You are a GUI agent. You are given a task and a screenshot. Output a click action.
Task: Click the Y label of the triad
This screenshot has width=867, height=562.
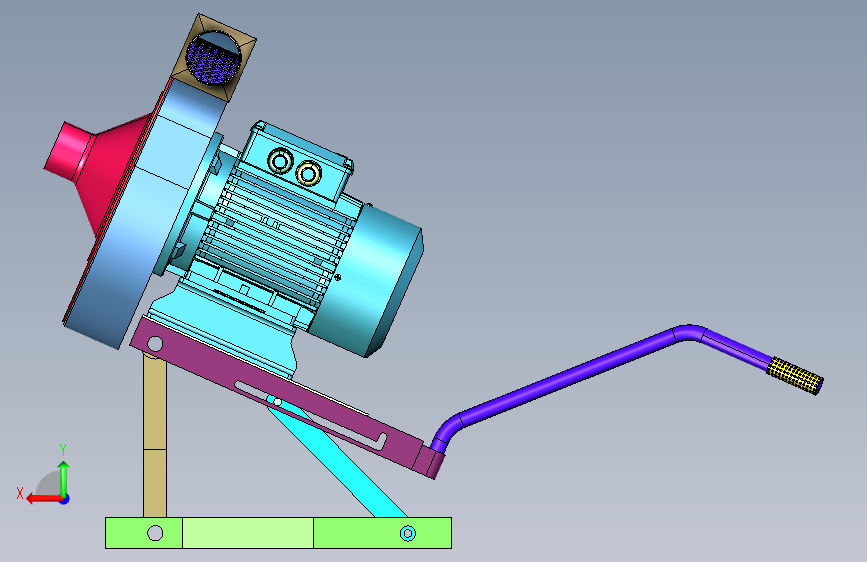pyautogui.click(x=63, y=450)
